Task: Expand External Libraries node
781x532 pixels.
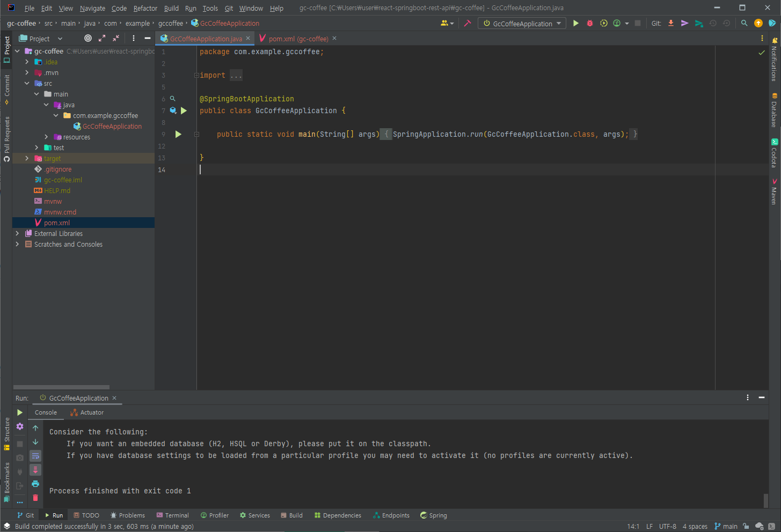Action: click(17, 233)
